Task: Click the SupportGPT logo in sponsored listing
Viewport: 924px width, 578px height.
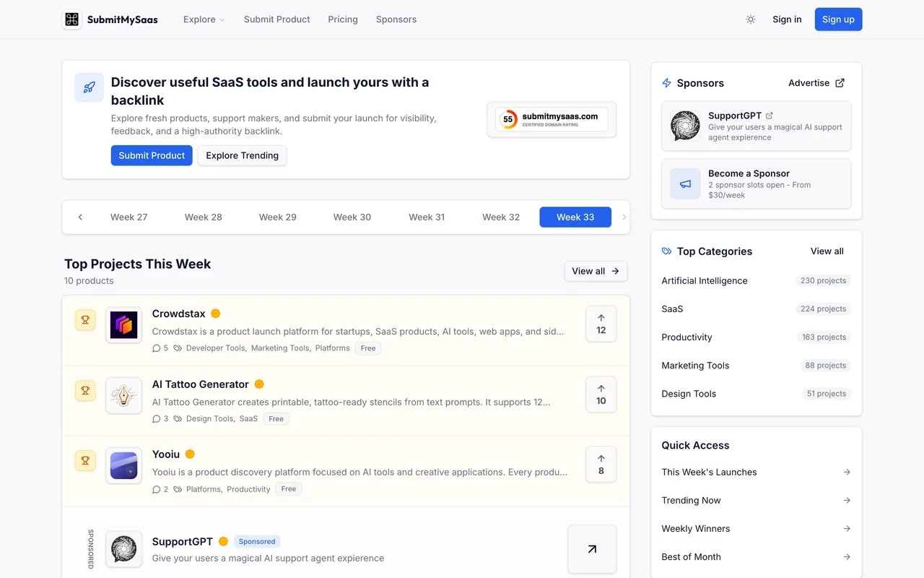Action: click(123, 549)
